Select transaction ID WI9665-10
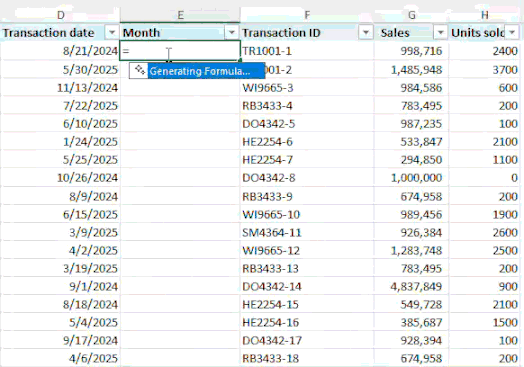The height and width of the screenshot is (367, 524). point(307,214)
